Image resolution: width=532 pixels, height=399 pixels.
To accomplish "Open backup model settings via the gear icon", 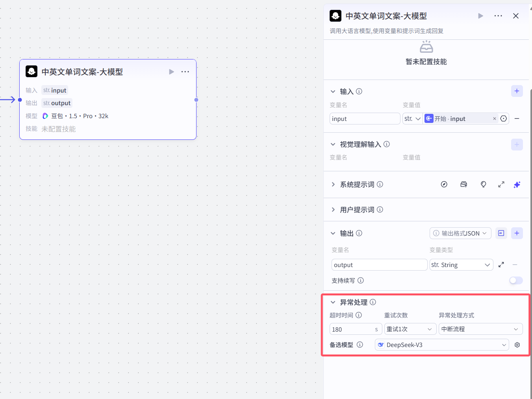I will [517, 345].
